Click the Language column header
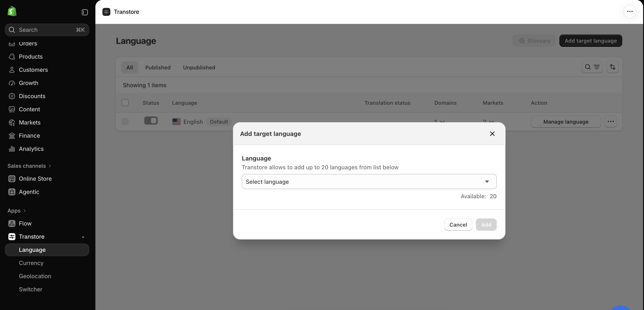644x310 pixels. [x=184, y=103]
